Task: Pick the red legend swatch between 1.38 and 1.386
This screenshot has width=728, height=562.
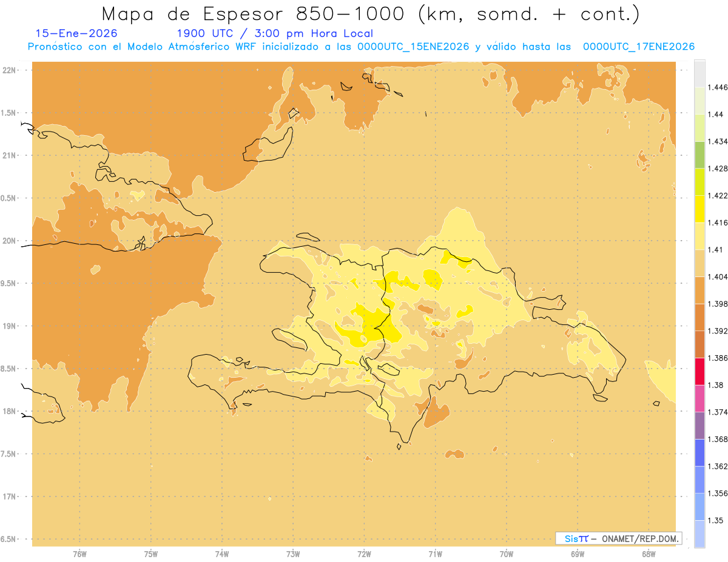Action: tap(699, 371)
